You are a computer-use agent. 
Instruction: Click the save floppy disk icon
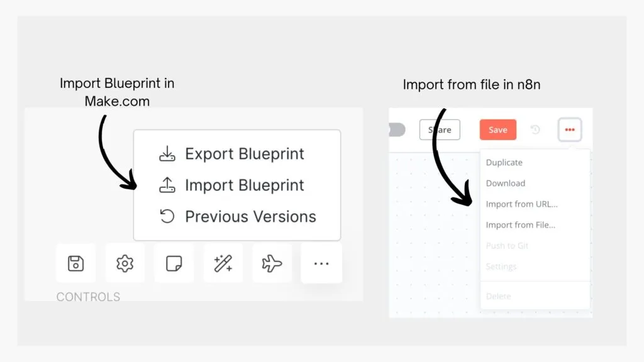(75, 263)
